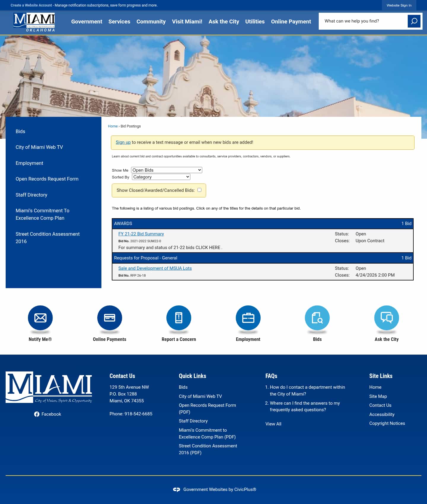Image resolution: width=427 pixels, height=504 pixels.
Task: Open the Sorted By Category dropdown
Action: point(161,177)
